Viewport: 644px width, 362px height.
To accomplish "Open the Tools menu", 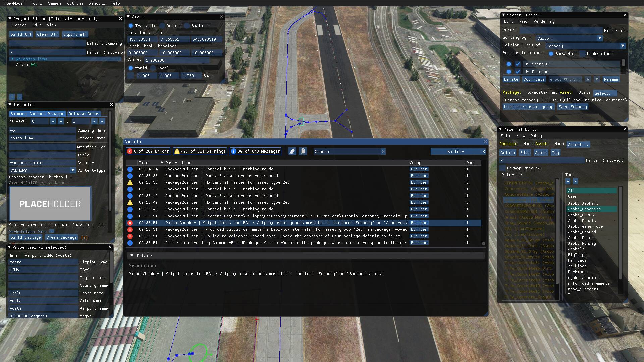I will [36, 3].
